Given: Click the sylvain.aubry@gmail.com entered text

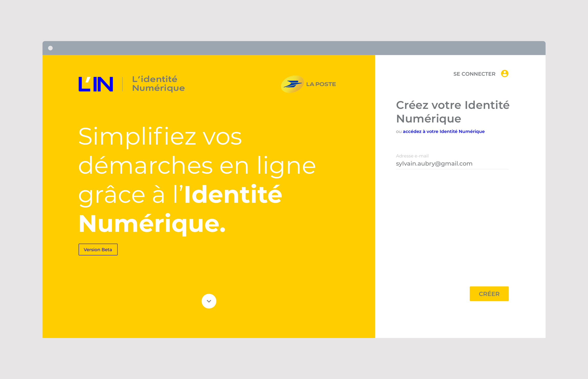Looking at the screenshot, I should 434,164.
